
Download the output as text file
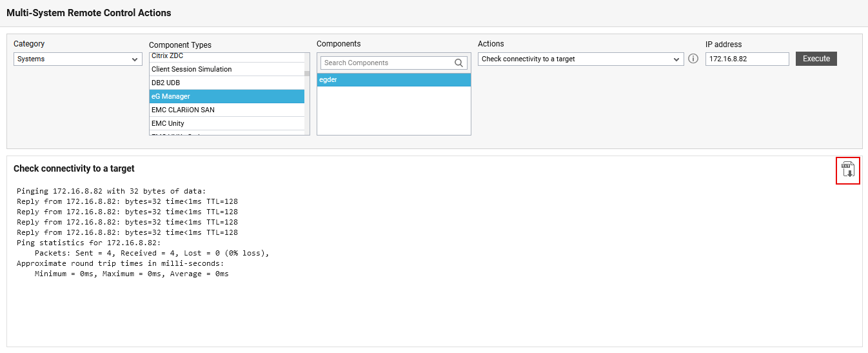coord(848,170)
